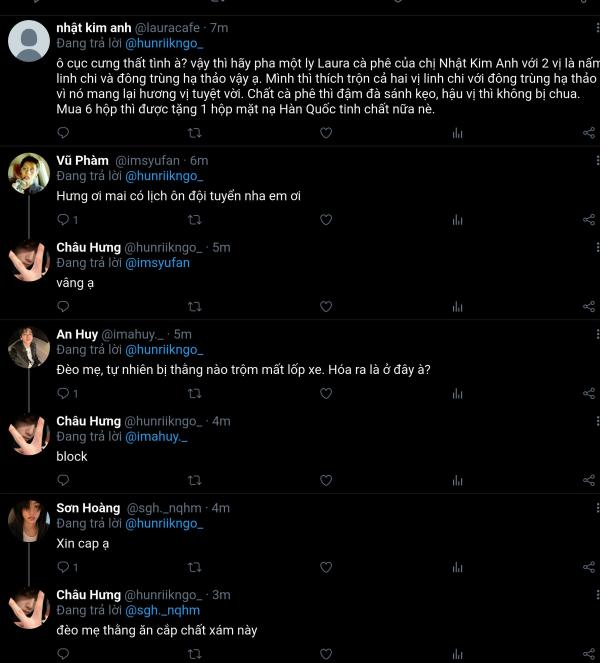Open more options on Sơn Hoàng's tweet

pos(597,508)
